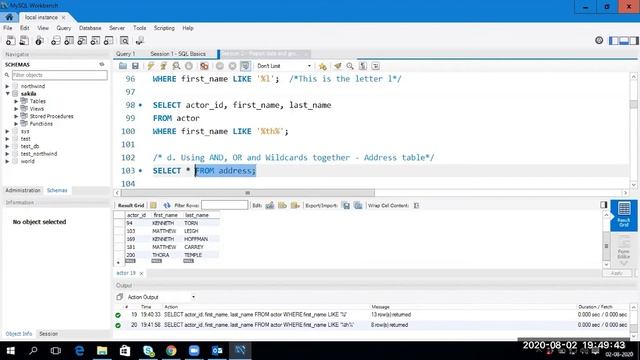
Task: Expand the test_db schema
Action: coord(7,146)
